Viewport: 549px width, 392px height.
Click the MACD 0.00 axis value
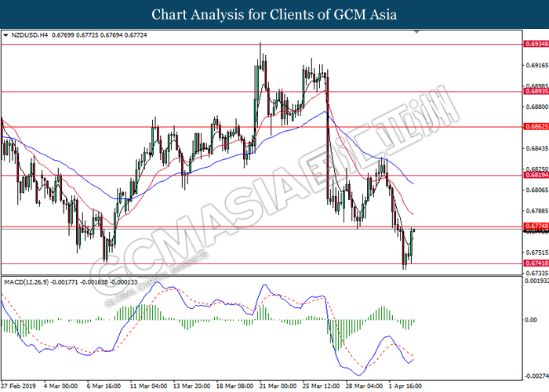pos(531,320)
